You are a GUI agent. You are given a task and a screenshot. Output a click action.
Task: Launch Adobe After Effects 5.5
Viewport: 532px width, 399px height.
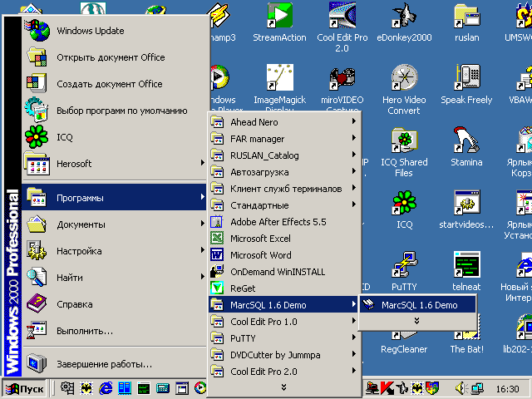(283, 222)
